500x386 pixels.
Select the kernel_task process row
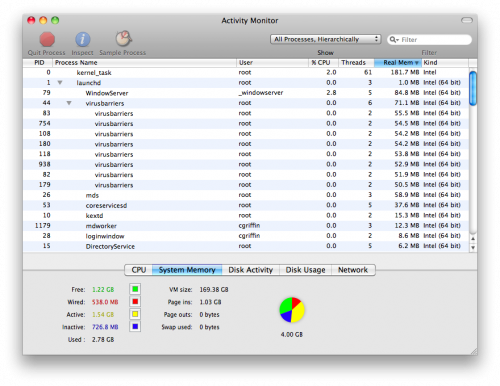click(x=246, y=72)
